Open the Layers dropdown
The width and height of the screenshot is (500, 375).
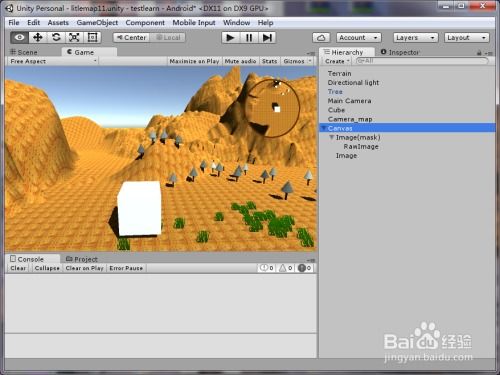(x=415, y=38)
